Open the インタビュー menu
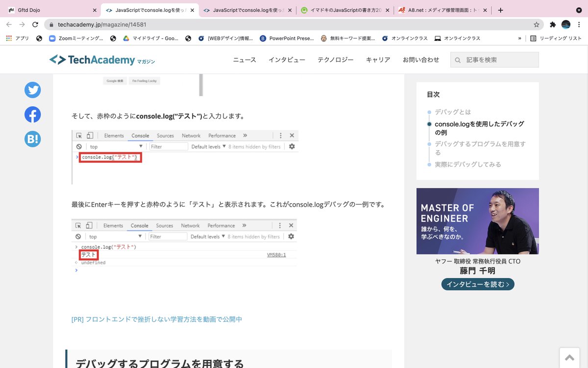The image size is (588, 368). tap(287, 60)
